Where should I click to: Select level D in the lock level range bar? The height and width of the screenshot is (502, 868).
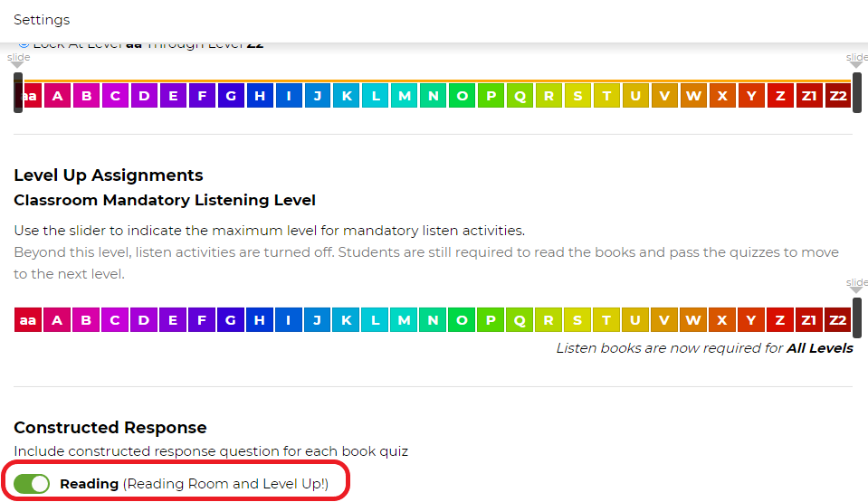click(144, 96)
